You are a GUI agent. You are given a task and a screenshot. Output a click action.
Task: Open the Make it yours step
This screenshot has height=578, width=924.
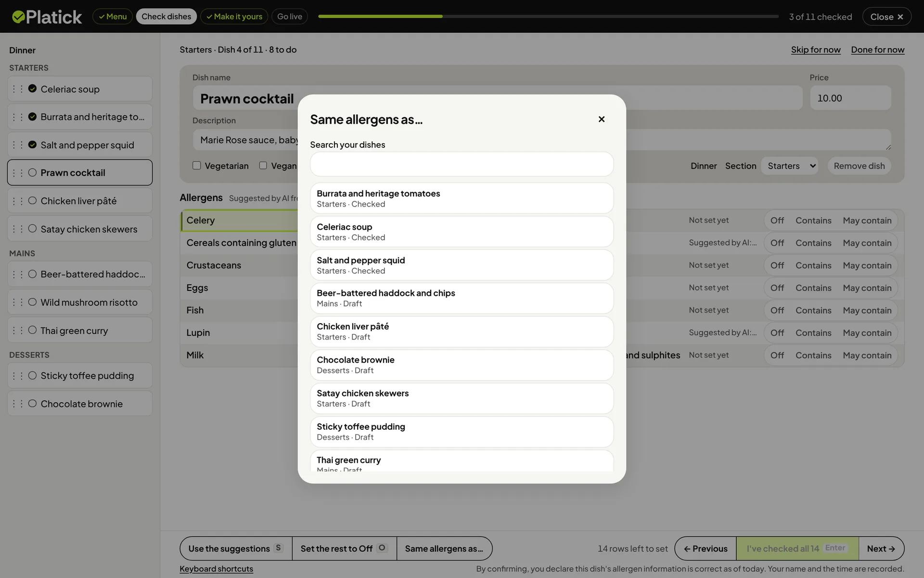[x=234, y=16]
